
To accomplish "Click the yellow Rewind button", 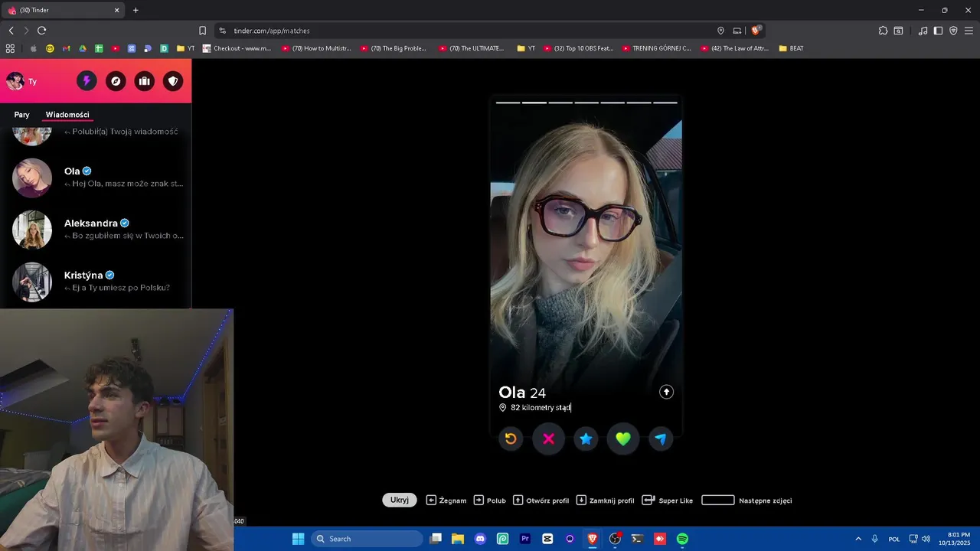I will pyautogui.click(x=511, y=439).
